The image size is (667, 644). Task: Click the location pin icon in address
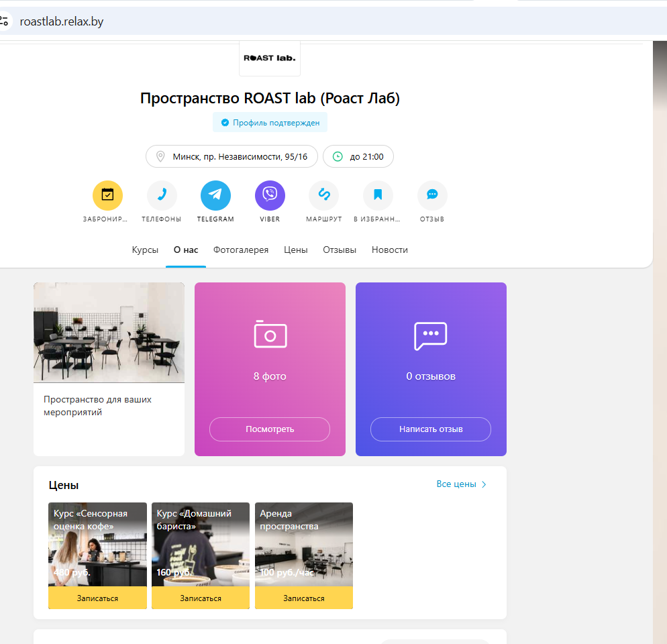click(160, 156)
